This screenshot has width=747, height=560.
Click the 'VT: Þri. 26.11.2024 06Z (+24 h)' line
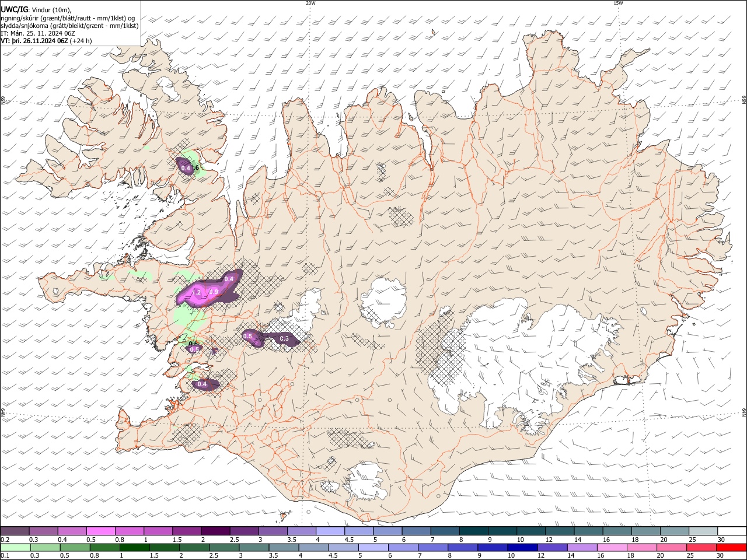46,41
